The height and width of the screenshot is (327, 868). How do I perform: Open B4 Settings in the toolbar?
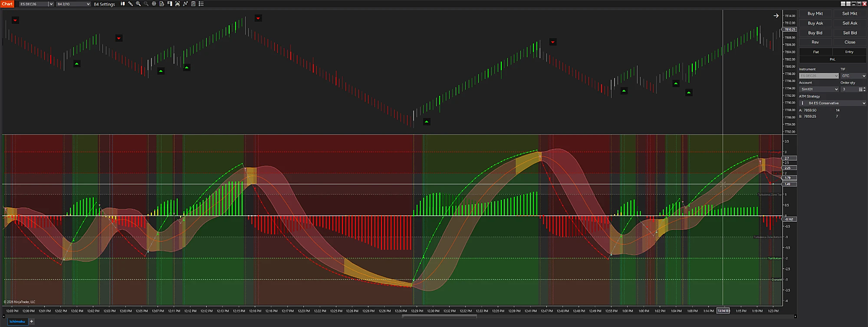click(104, 4)
